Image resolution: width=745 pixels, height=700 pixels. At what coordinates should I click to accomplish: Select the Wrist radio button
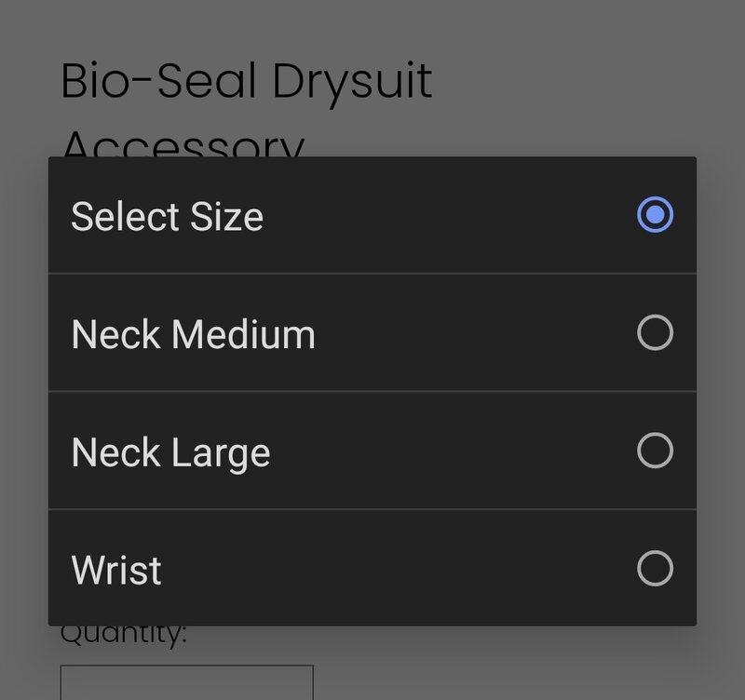tap(655, 568)
